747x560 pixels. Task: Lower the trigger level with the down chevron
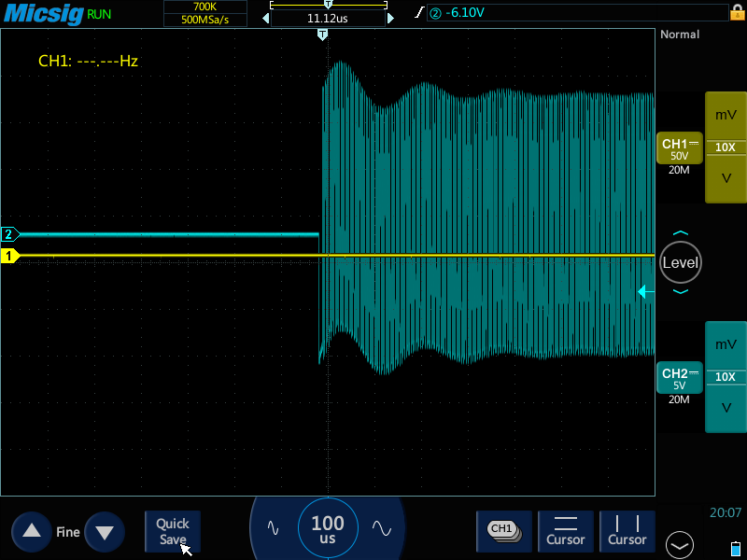pyautogui.click(x=681, y=291)
